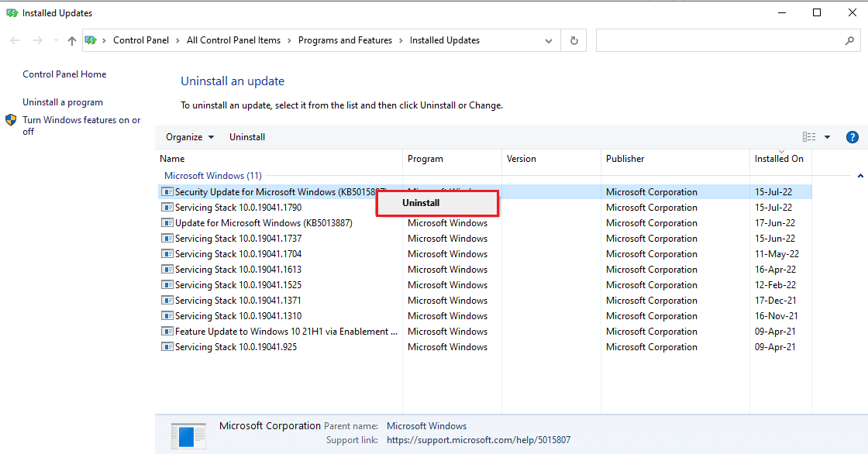The image size is (868, 454).
Task: Select Servicing Stack 10.0.19041.1525 name
Action: 239,285
